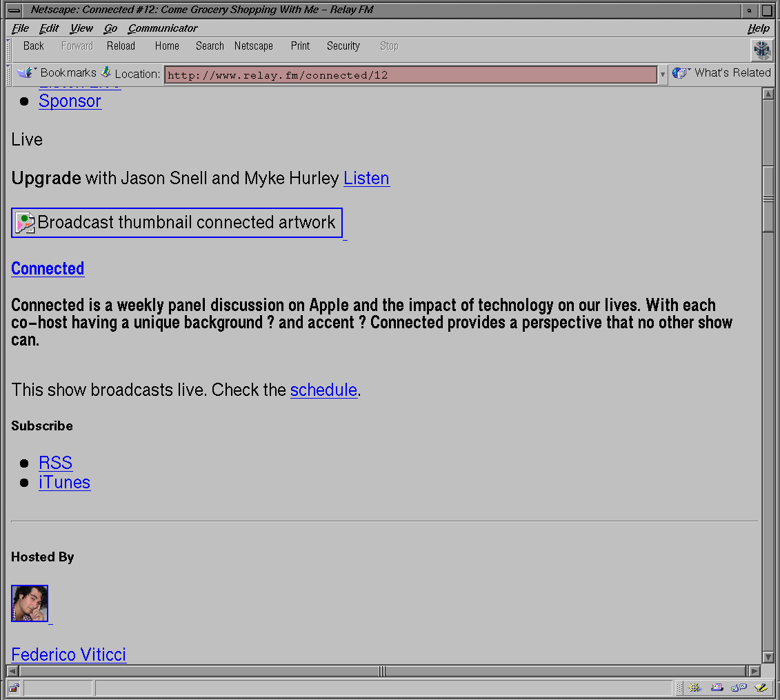Click the 'Subscribe' heading text

click(x=42, y=426)
